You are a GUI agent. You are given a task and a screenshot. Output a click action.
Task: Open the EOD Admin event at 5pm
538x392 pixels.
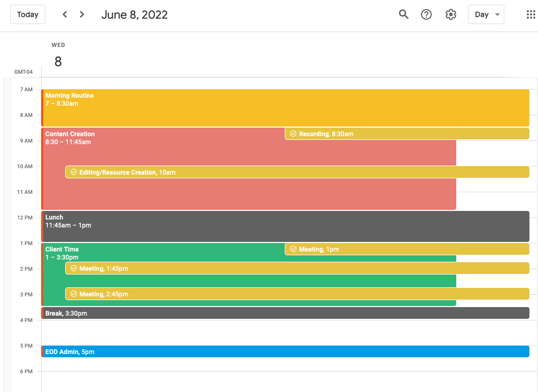click(214, 351)
